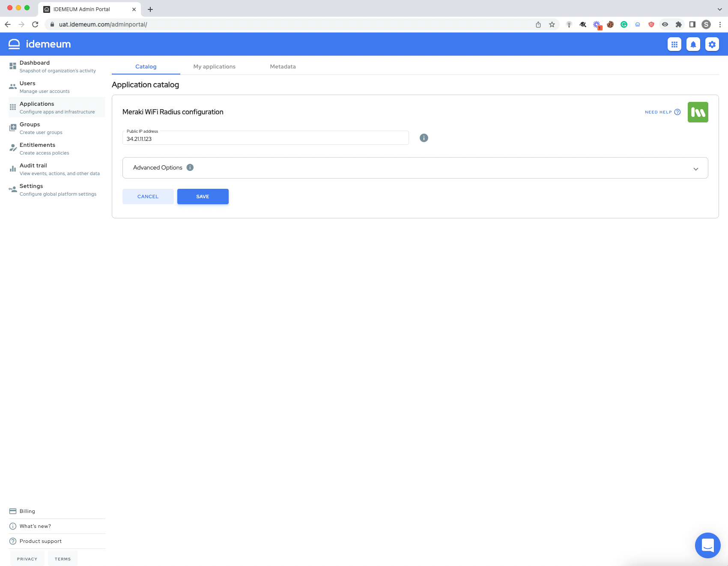This screenshot has width=728, height=566.
Task: Open the Product support link
Action: [x=57, y=541]
